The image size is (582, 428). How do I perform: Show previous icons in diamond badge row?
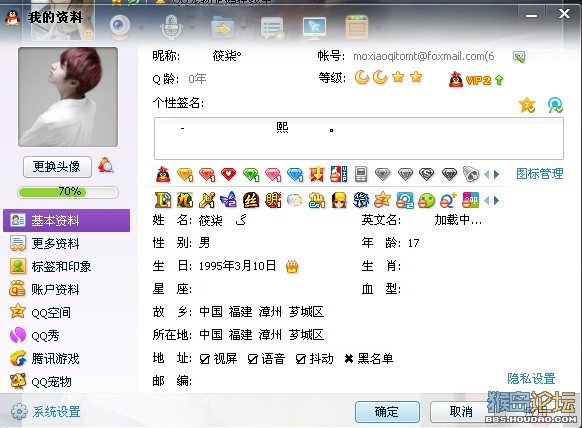point(487,174)
